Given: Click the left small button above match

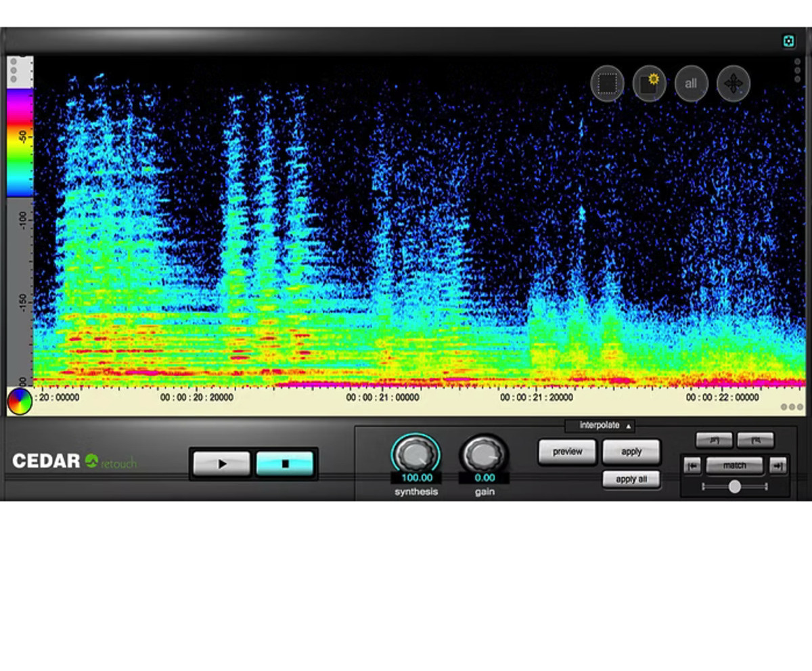Looking at the screenshot, I should point(714,441).
